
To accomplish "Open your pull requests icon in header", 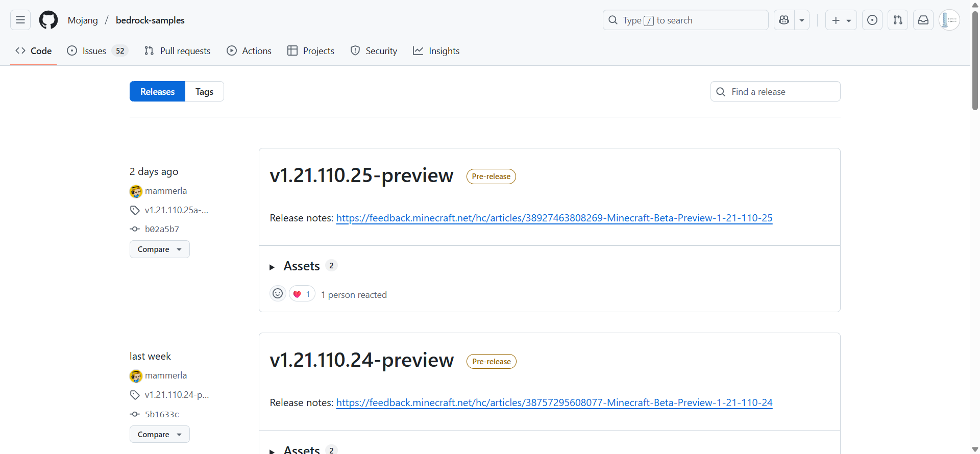I will [x=898, y=20].
